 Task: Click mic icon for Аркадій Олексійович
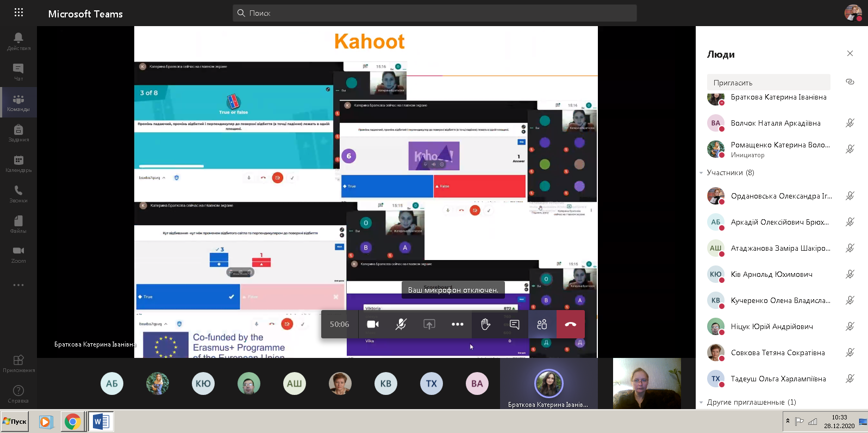[850, 222]
